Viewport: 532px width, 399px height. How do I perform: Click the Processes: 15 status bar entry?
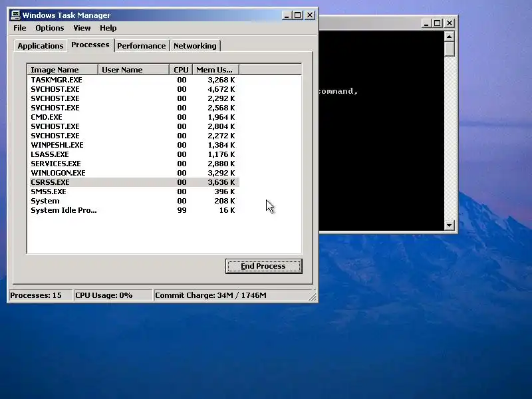[40, 295]
